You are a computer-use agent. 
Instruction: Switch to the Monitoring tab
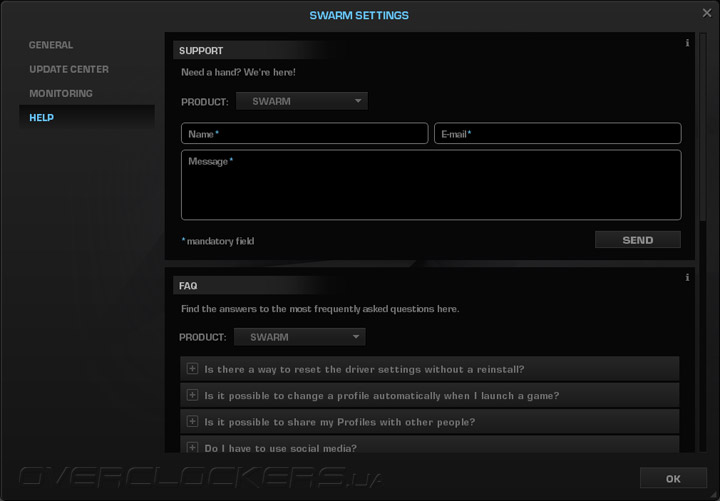click(x=61, y=94)
